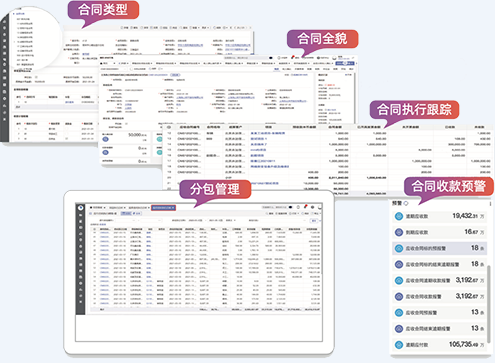Viewport: 495px width, 363px height.
Task: Click the icon on the 105,735.49 万 row
Action: coord(399,345)
